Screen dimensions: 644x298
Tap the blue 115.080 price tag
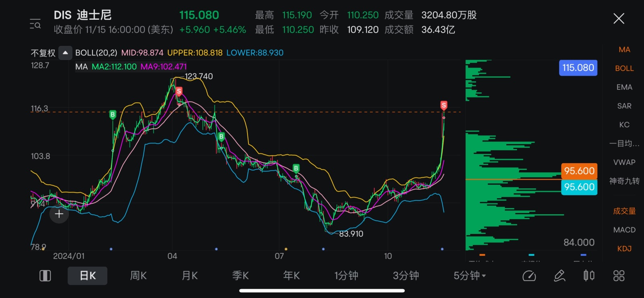tap(578, 68)
